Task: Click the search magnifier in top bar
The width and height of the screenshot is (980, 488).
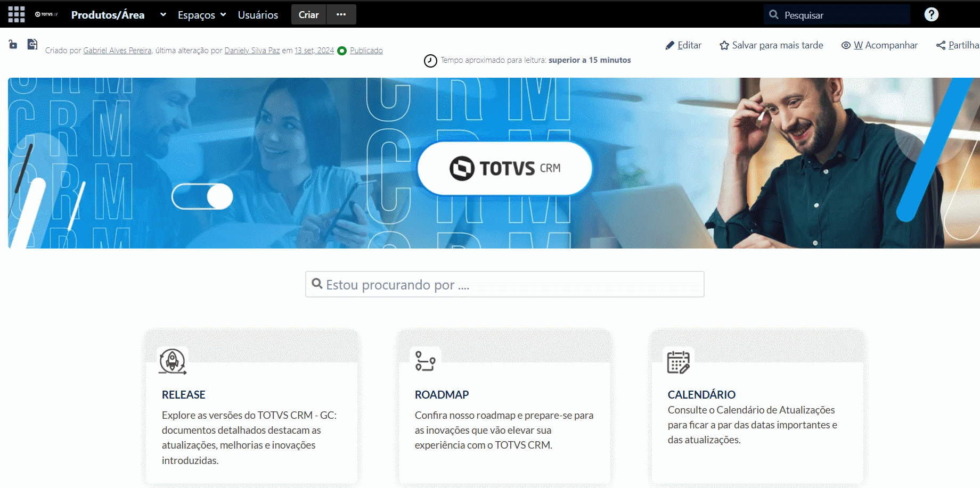Action: (x=774, y=15)
